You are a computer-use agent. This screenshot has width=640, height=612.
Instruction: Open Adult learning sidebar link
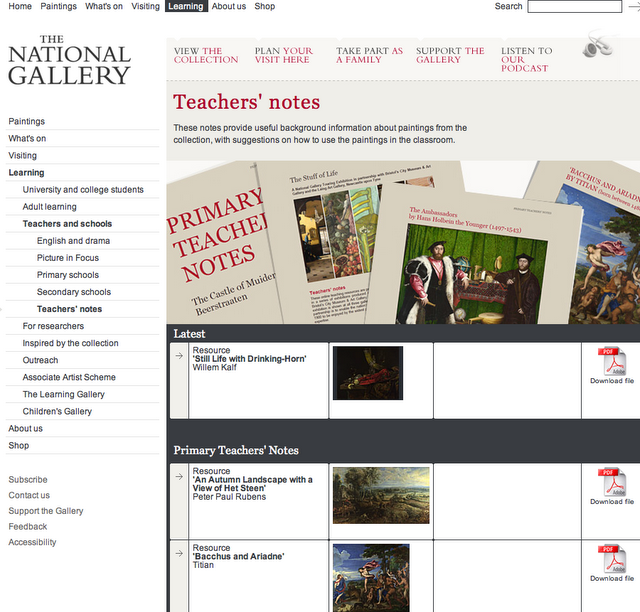(49, 207)
